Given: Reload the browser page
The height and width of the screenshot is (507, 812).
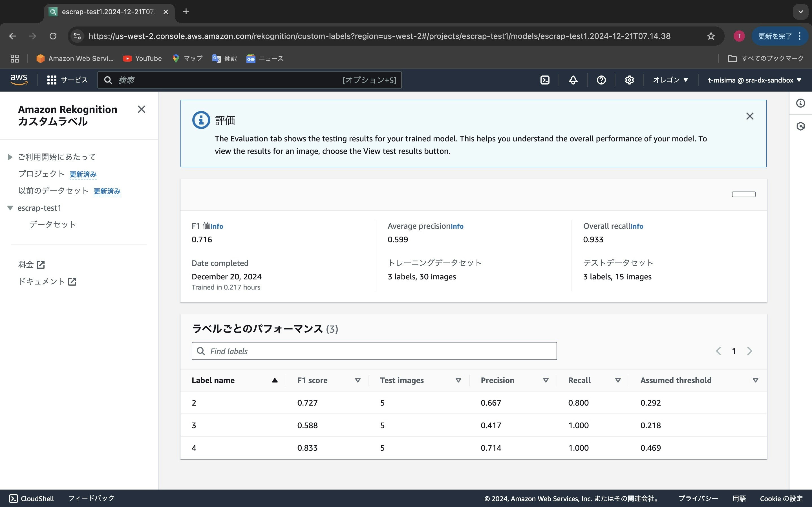Looking at the screenshot, I should click(x=53, y=36).
